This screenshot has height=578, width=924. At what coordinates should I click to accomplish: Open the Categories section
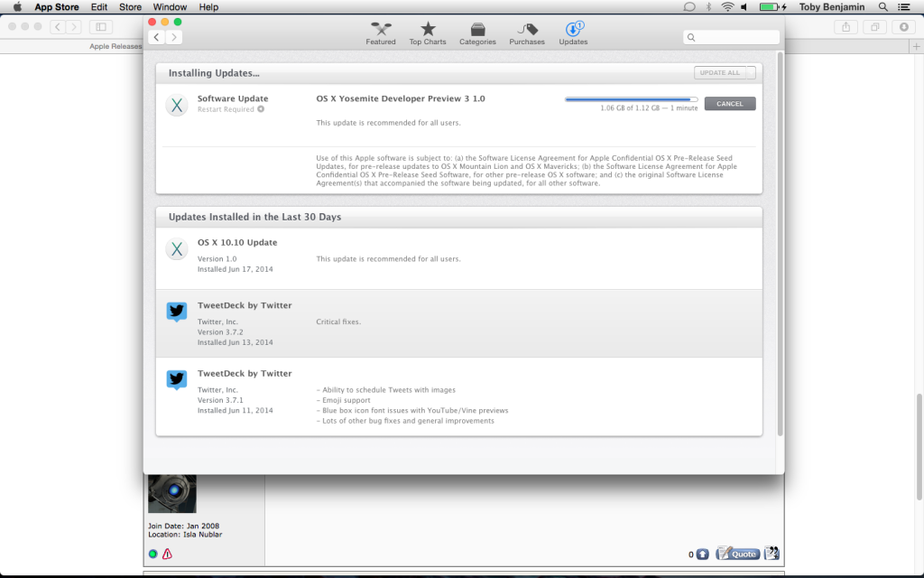(x=477, y=33)
